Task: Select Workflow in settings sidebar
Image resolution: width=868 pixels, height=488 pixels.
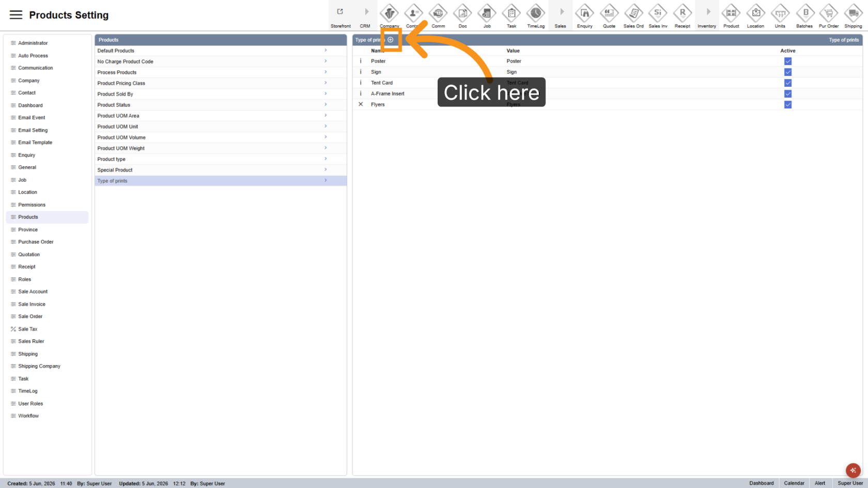Action: [47, 416]
